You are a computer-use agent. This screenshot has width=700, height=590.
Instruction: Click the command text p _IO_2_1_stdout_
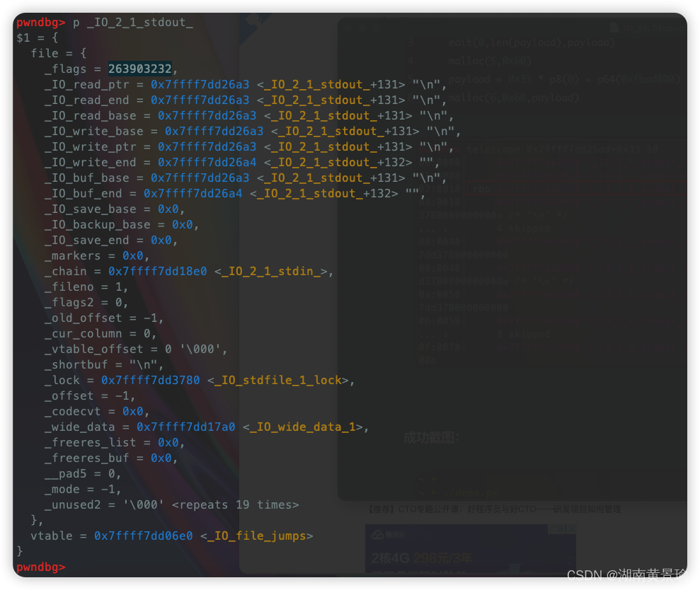[133, 23]
